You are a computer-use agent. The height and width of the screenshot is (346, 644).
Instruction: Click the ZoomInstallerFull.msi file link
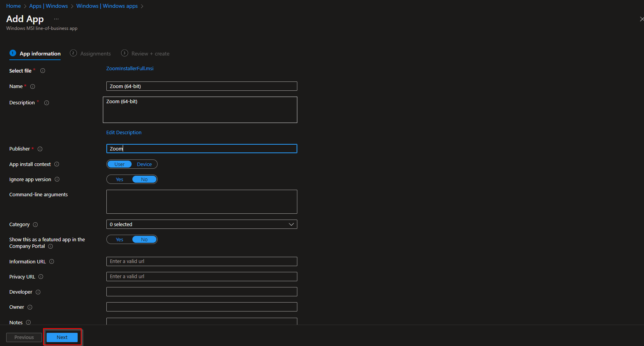point(130,68)
